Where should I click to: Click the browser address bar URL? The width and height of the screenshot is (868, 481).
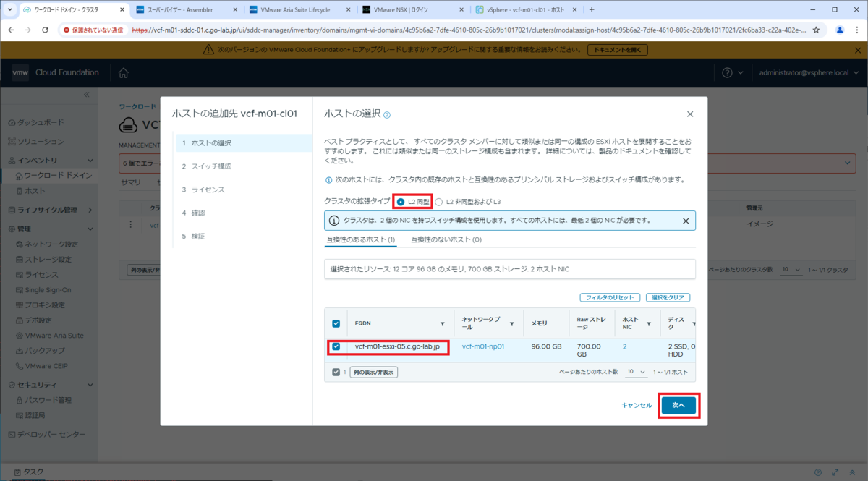(x=470, y=30)
